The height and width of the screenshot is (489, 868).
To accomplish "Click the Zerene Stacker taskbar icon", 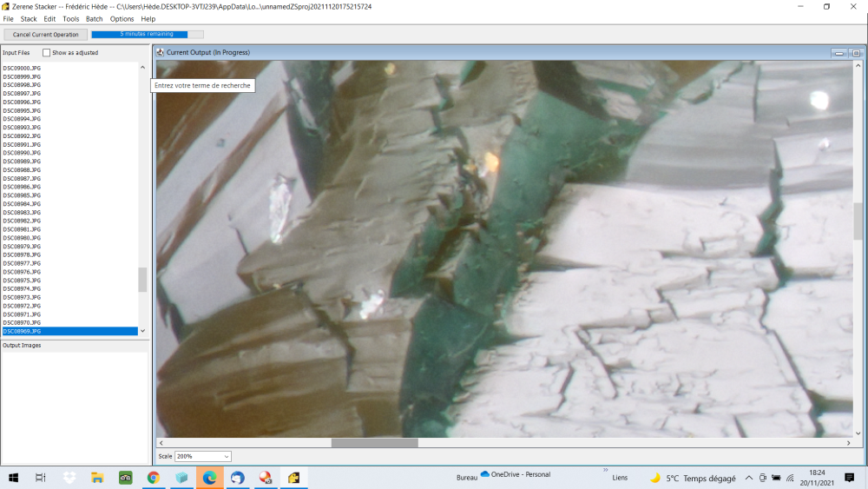I will pos(294,478).
